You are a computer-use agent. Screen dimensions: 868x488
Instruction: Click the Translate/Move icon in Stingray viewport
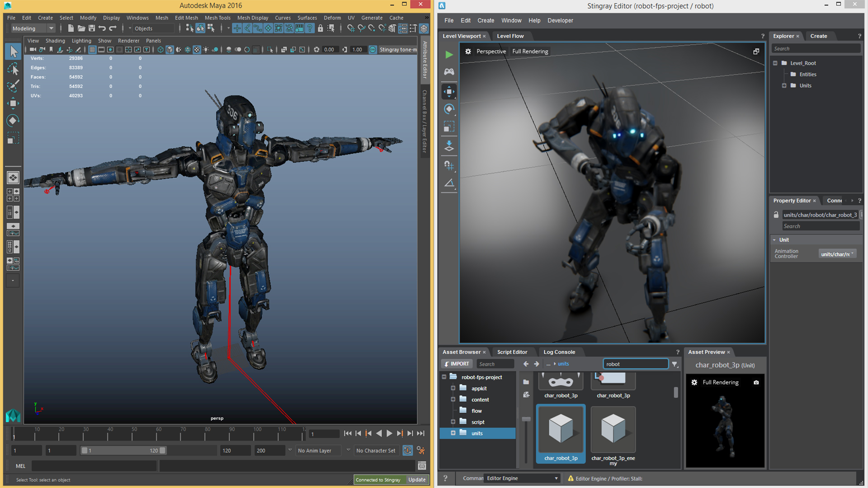[450, 91]
